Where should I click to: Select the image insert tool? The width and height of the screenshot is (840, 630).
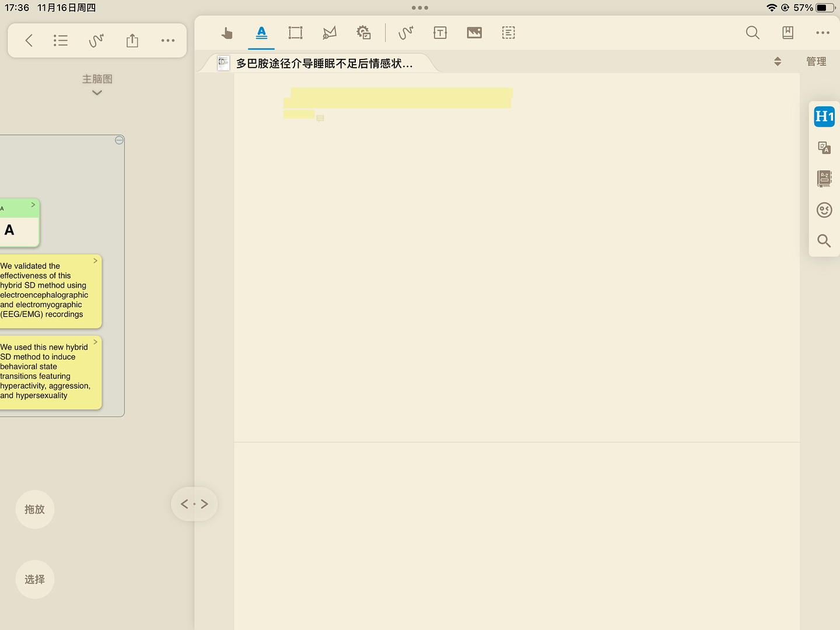pos(474,33)
